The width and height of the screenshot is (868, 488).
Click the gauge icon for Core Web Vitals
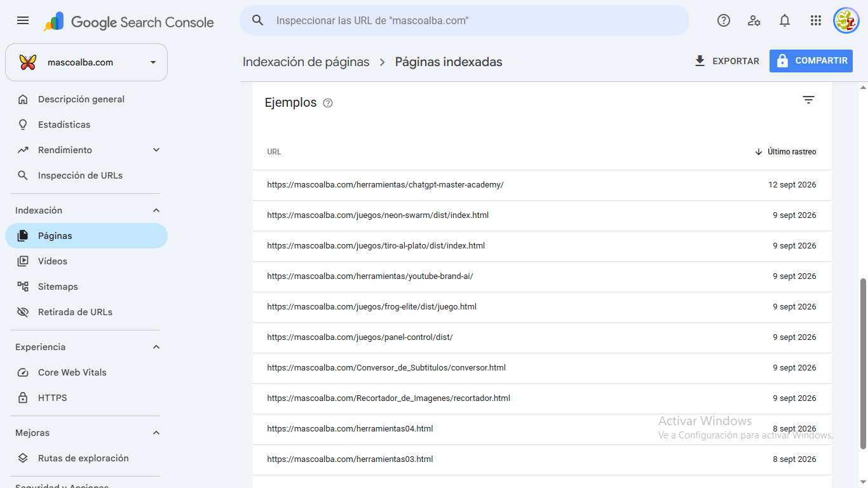23,372
